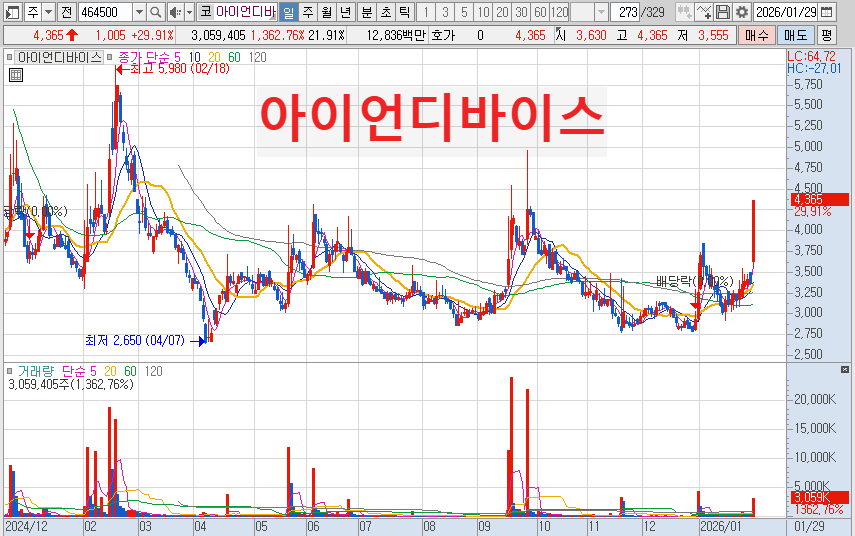Click current price 4,365 with up arrow

[x=56, y=35]
